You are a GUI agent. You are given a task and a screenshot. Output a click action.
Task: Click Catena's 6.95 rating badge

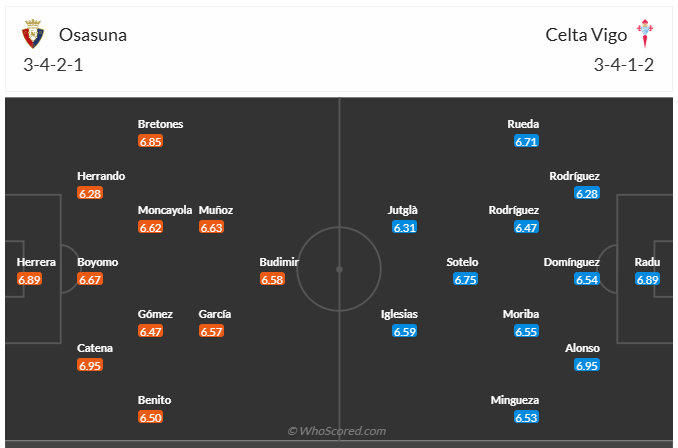pos(90,365)
